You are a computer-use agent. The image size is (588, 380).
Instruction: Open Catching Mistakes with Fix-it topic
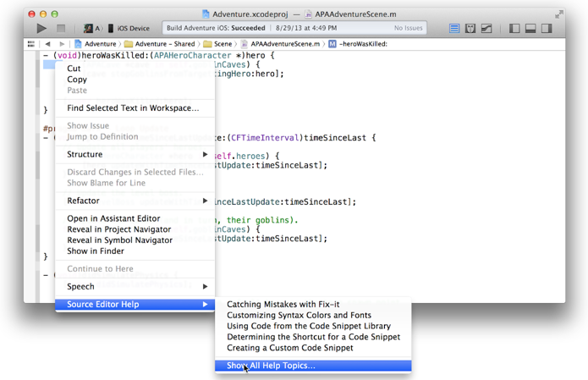tap(313, 304)
